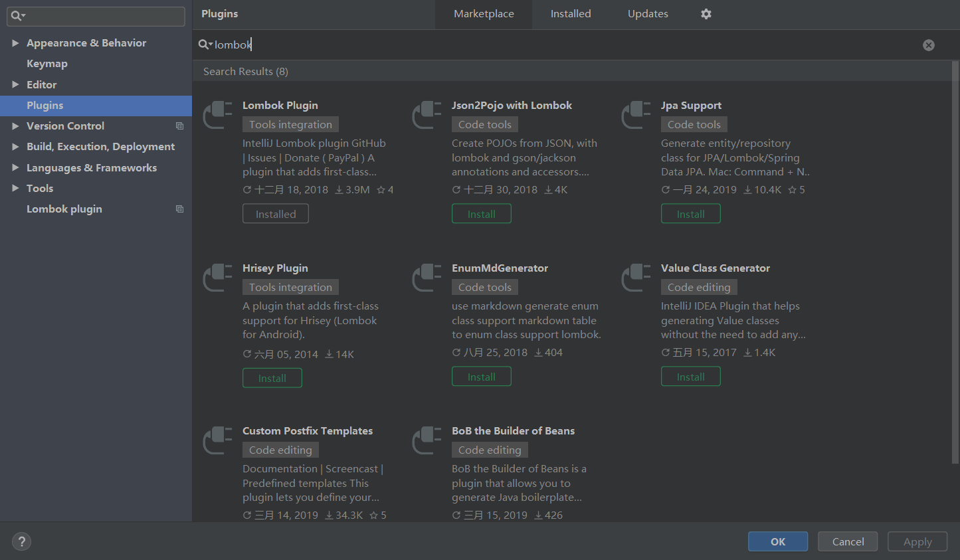
Task: Click the Hrisey Plugin plug icon
Action: point(217,277)
